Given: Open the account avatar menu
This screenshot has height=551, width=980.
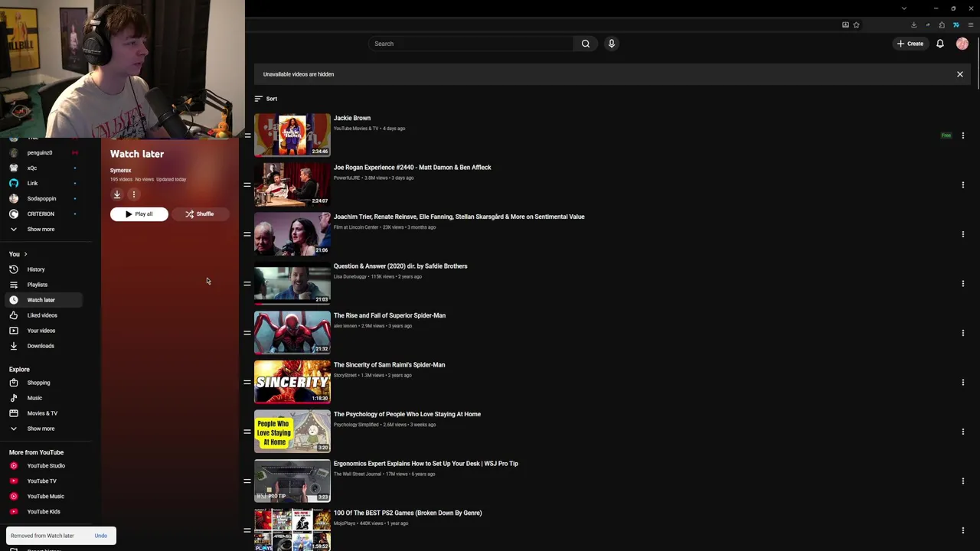Looking at the screenshot, I should [962, 44].
